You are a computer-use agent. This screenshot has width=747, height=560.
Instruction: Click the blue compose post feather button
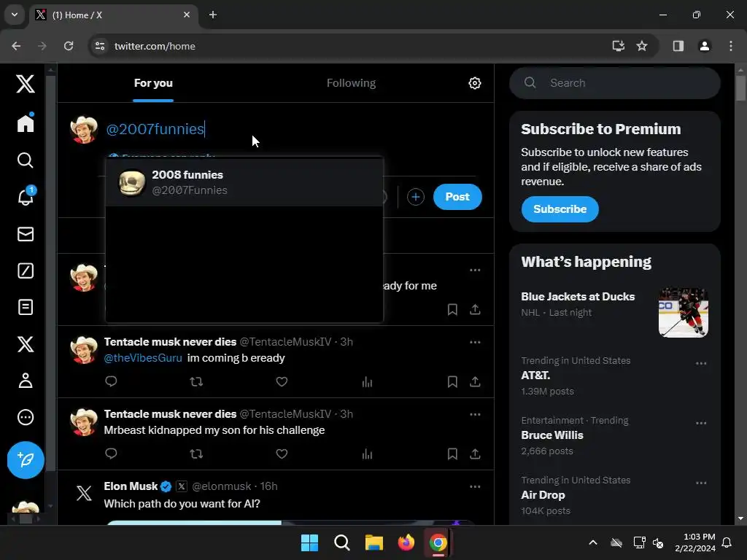pos(26,460)
